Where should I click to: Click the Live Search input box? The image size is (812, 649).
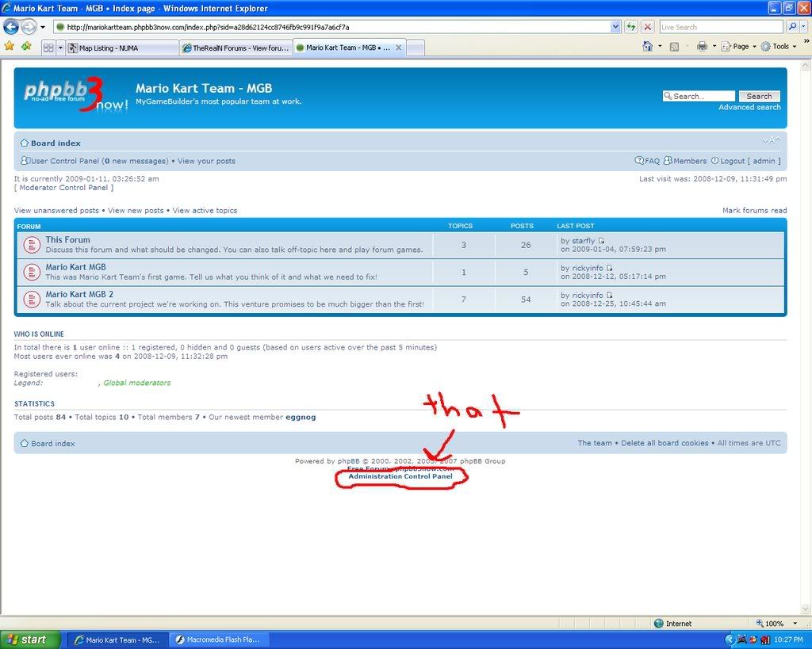coord(721,27)
